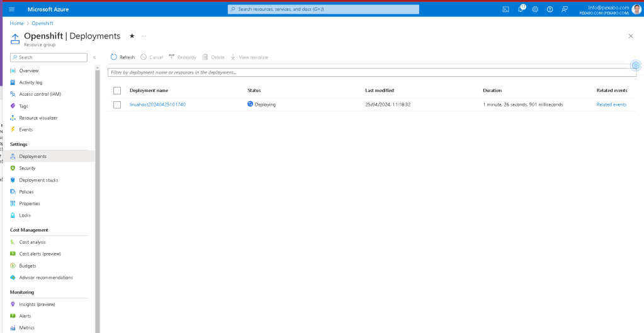Click Microsoft Azure portal title

click(48, 9)
